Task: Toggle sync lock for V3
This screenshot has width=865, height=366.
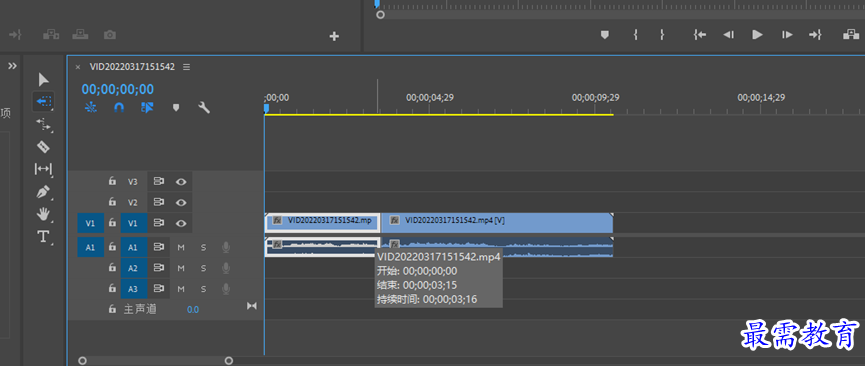Action: coord(159,181)
